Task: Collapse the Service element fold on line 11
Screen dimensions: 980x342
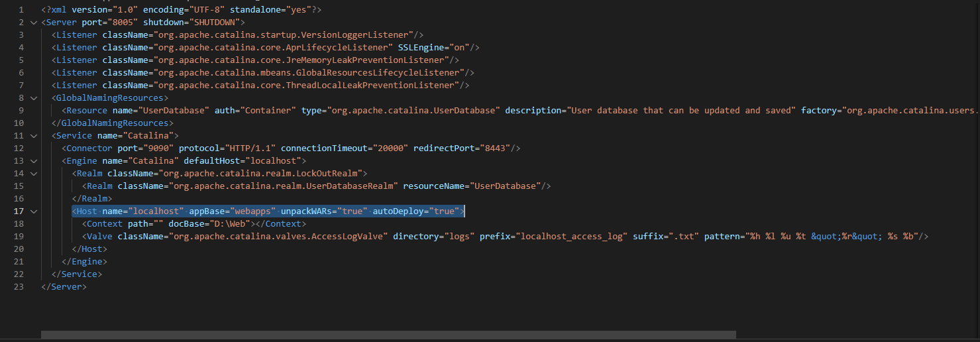Action: 34,135
